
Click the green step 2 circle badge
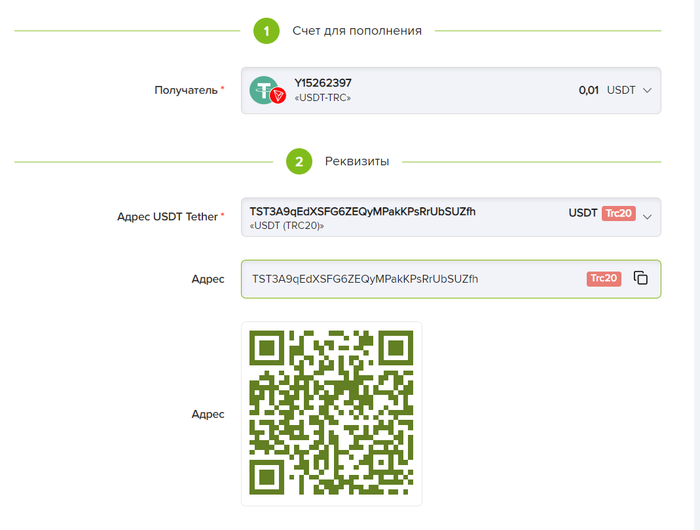click(299, 161)
